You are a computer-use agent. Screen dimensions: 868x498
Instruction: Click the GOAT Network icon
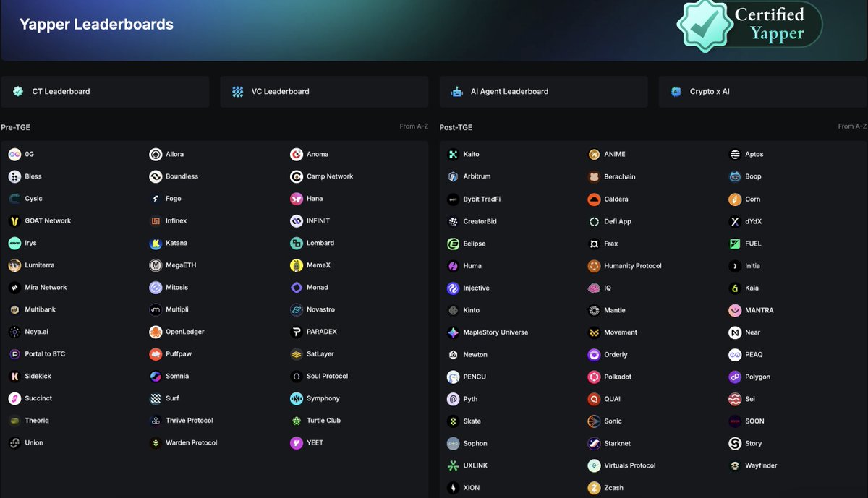coord(14,221)
